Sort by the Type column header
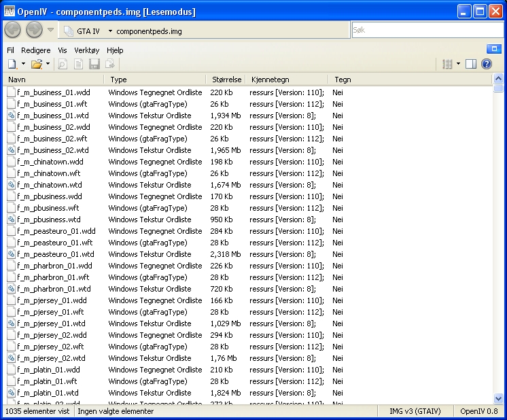This screenshot has width=507, height=420. 155,80
